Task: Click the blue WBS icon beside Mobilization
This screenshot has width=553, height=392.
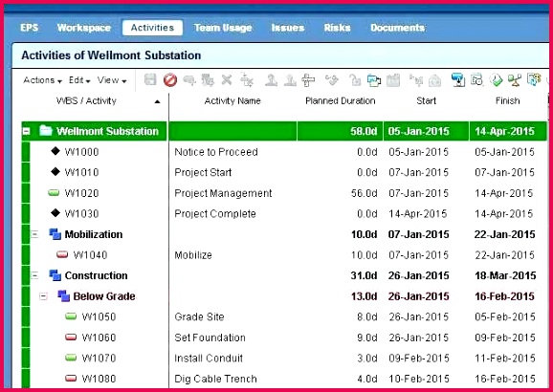Action: tap(55, 234)
